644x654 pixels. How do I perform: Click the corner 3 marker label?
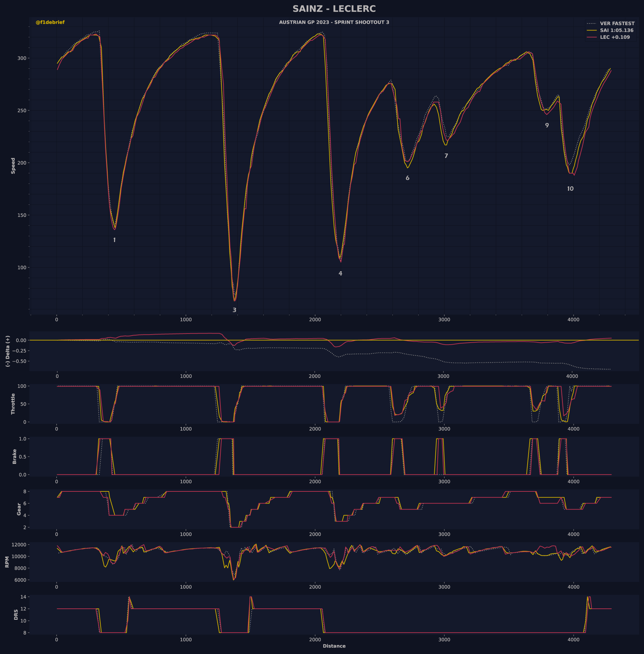tap(234, 310)
